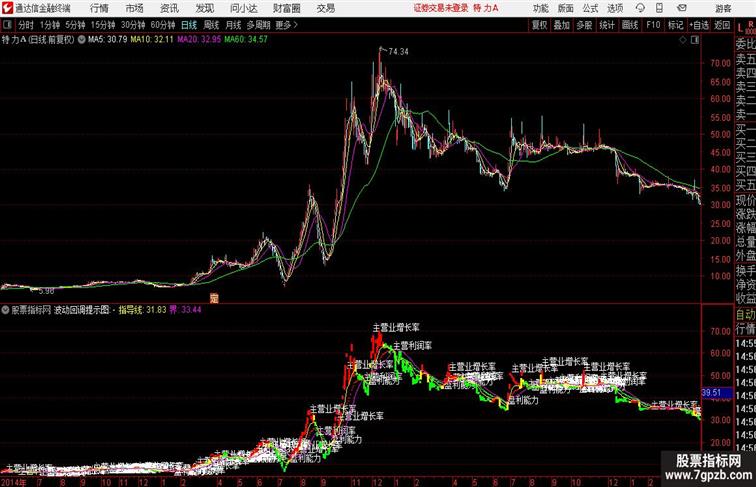Open the 版面 menu

coord(566,8)
